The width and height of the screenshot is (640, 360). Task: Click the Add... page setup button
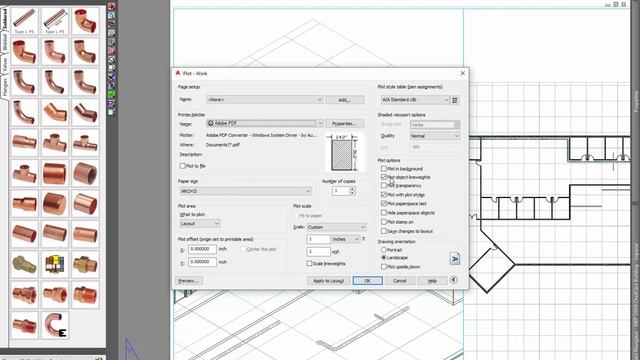click(x=345, y=100)
